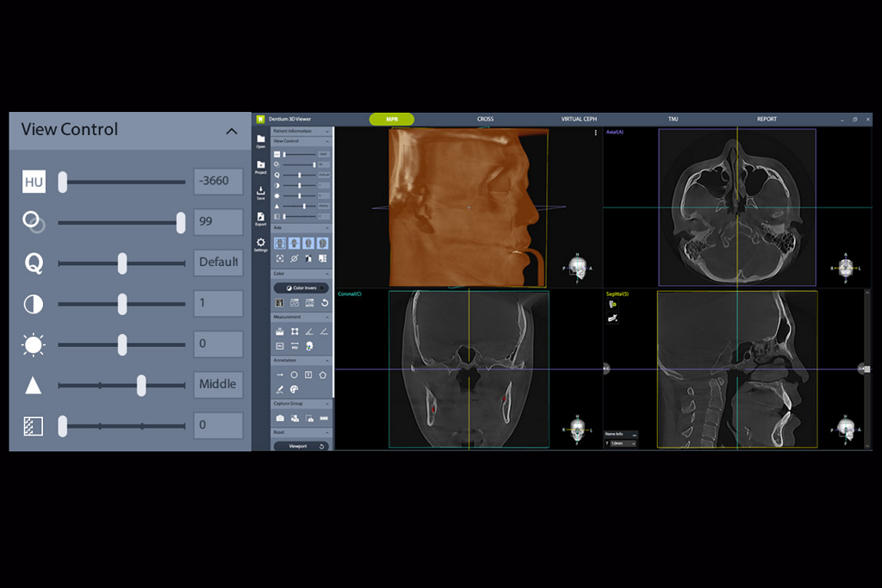This screenshot has width=882, height=588.
Task: Click the opacity slider handle showing 99
Action: (181, 222)
